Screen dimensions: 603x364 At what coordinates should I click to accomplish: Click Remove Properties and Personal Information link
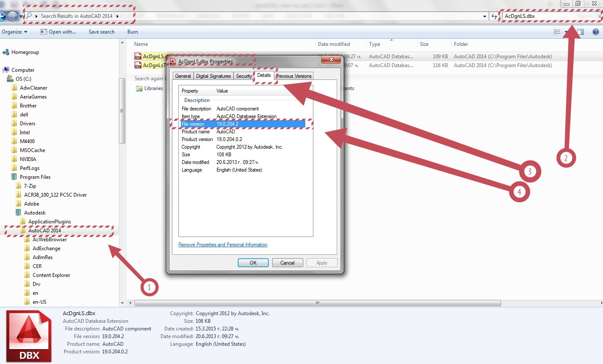click(223, 245)
